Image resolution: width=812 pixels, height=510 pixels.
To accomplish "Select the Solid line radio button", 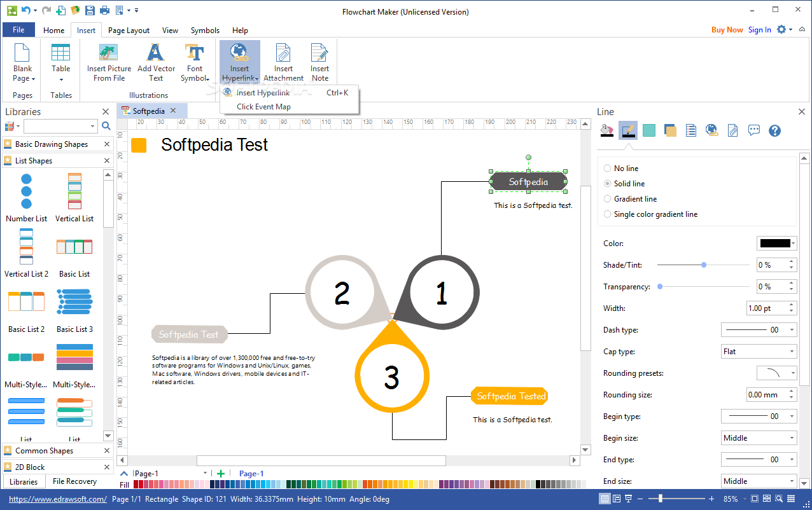I will click(608, 184).
